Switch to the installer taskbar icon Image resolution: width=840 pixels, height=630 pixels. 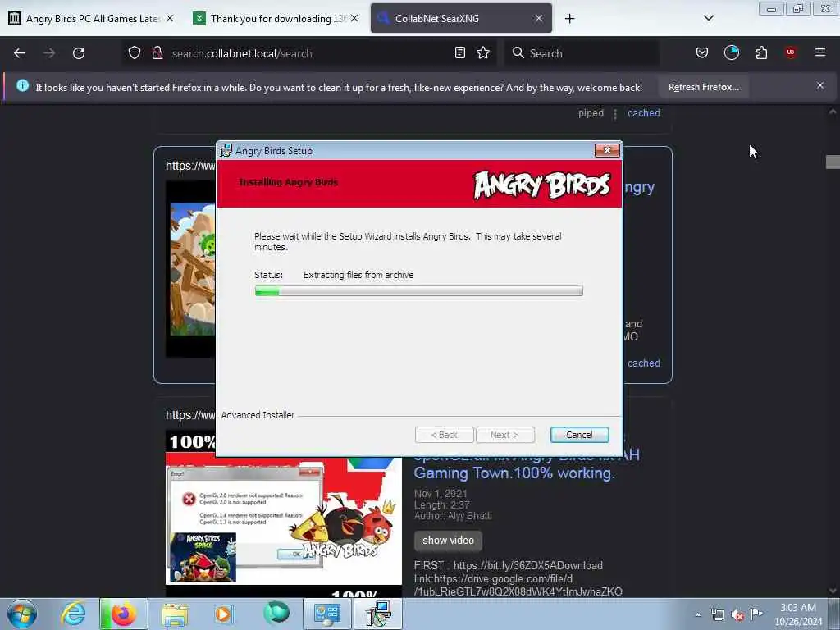pyautogui.click(x=378, y=614)
